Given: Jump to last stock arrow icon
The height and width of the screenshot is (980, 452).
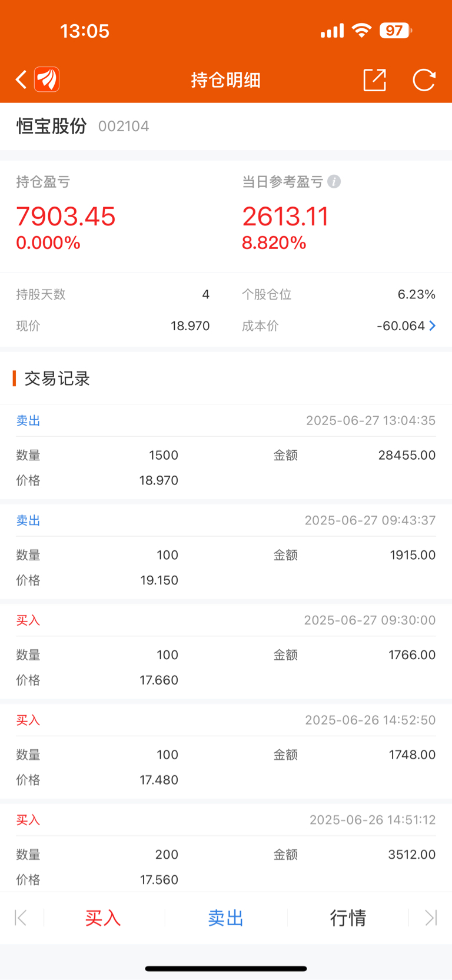Looking at the screenshot, I should pyautogui.click(x=431, y=918).
